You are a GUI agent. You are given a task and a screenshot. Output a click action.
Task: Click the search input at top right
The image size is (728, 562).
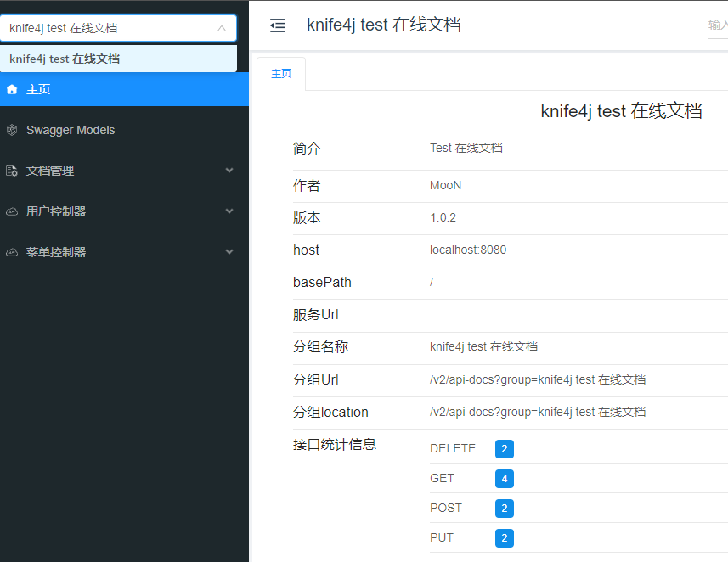pyautogui.click(x=718, y=25)
